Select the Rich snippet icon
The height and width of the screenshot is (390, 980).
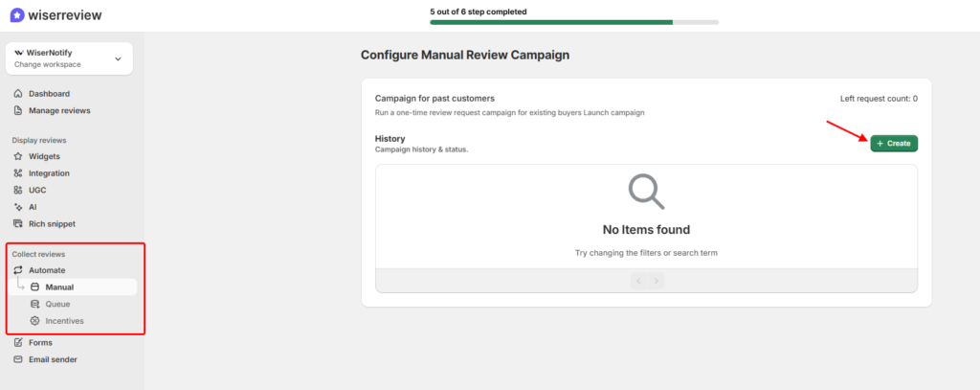[x=18, y=223]
